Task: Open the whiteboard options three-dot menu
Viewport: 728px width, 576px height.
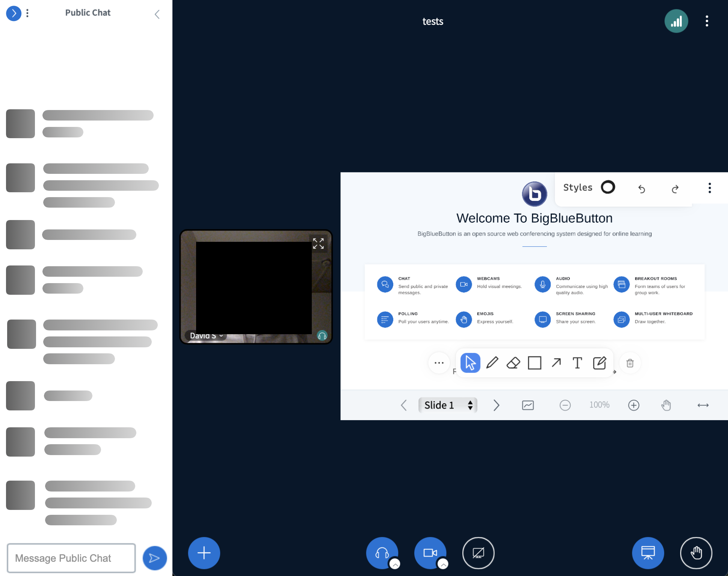Action: coord(710,187)
